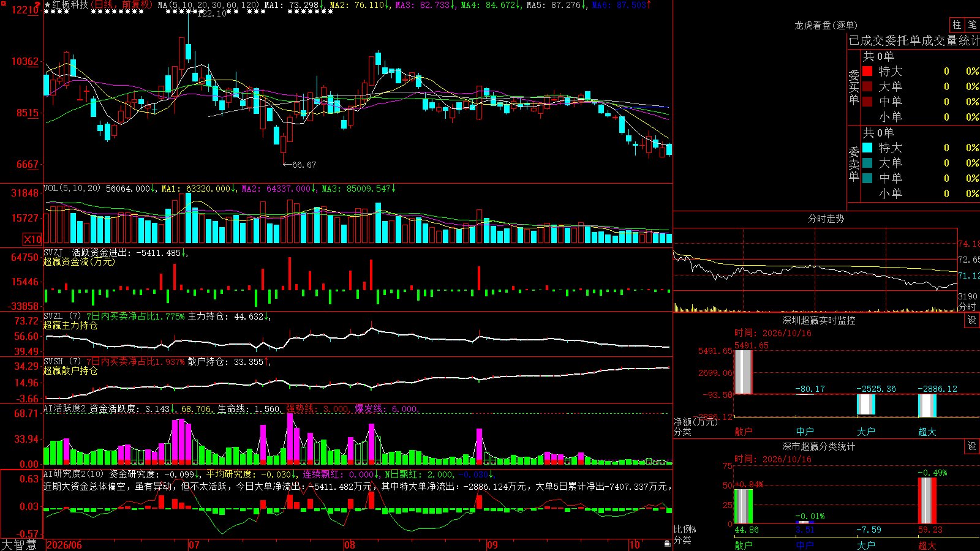
Task: Click the (日线,前复权) period label
Action: tap(122, 5)
